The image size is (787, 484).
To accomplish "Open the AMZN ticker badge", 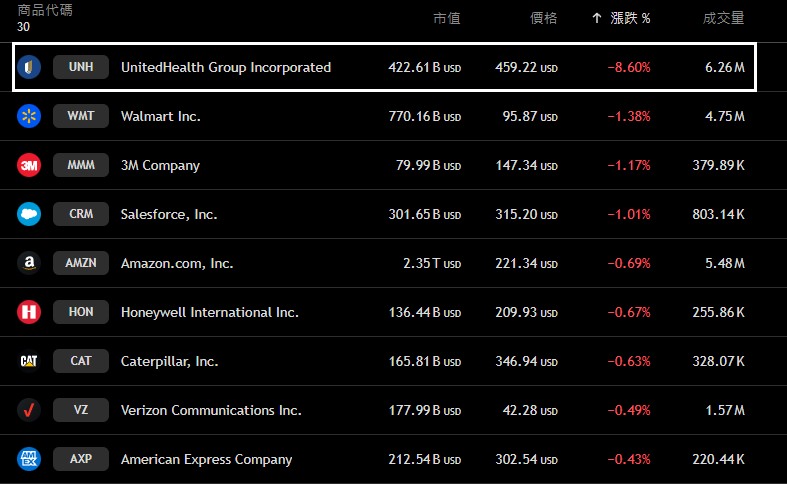I will tap(81, 263).
